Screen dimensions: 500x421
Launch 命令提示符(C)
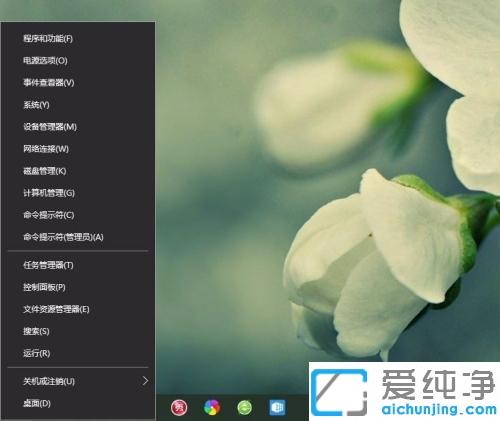tap(78, 215)
